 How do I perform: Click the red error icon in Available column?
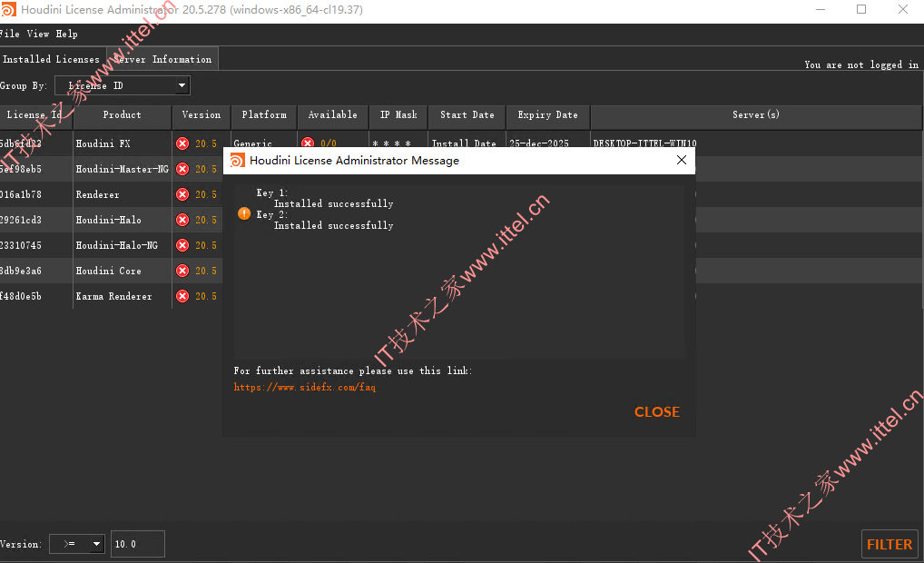click(x=308, y=142)
